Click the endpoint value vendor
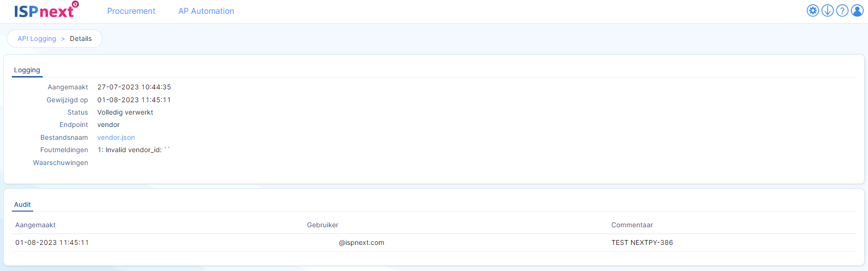 (108, 125)
